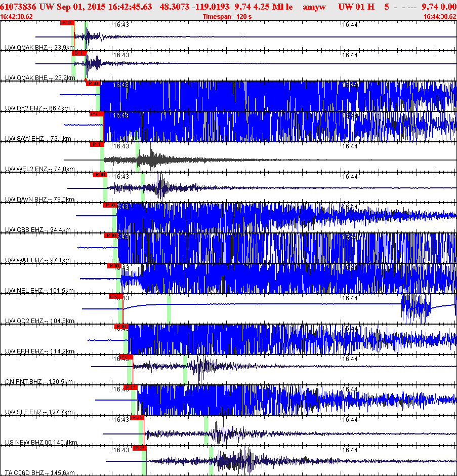Click the iPd0 pick flag on WAT EHZ

tap(111, 236)
